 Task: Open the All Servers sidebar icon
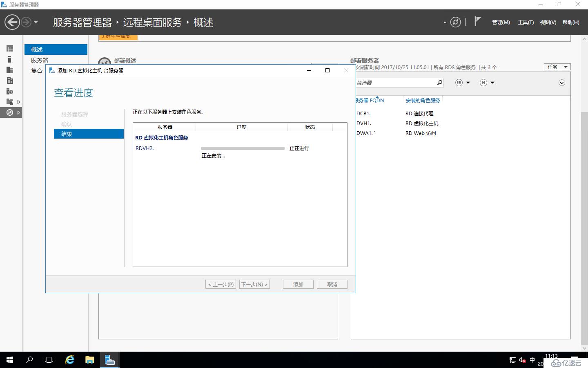pos(10,70)
